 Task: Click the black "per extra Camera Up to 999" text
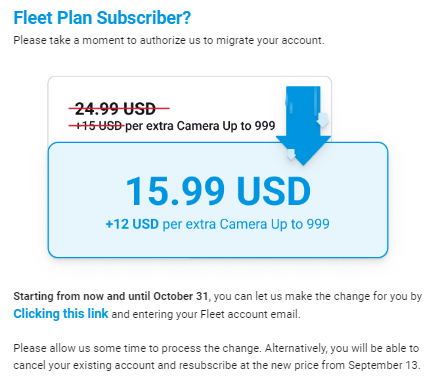200,126
